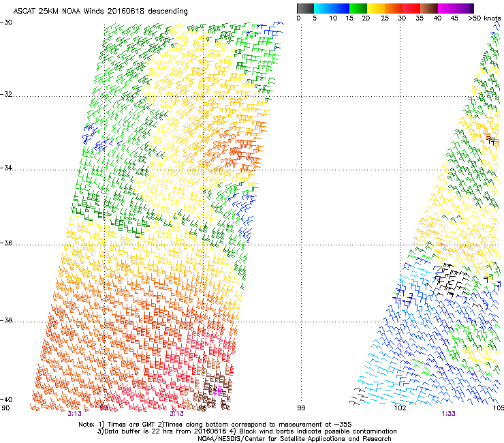Click the purple '1:33' swath time label
The image size is (504, 443).
pos(448,414)
